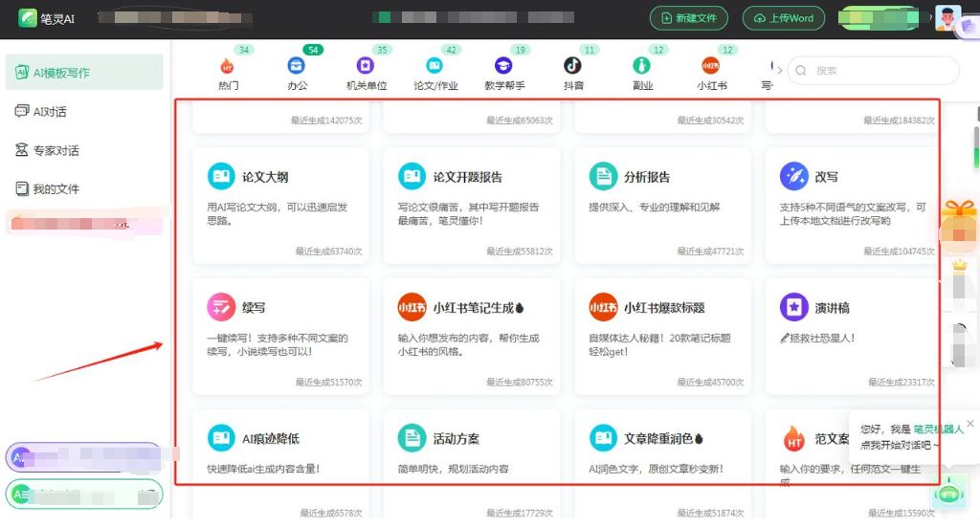Open the 论文开题报告 card title

(x=467, y=177)
